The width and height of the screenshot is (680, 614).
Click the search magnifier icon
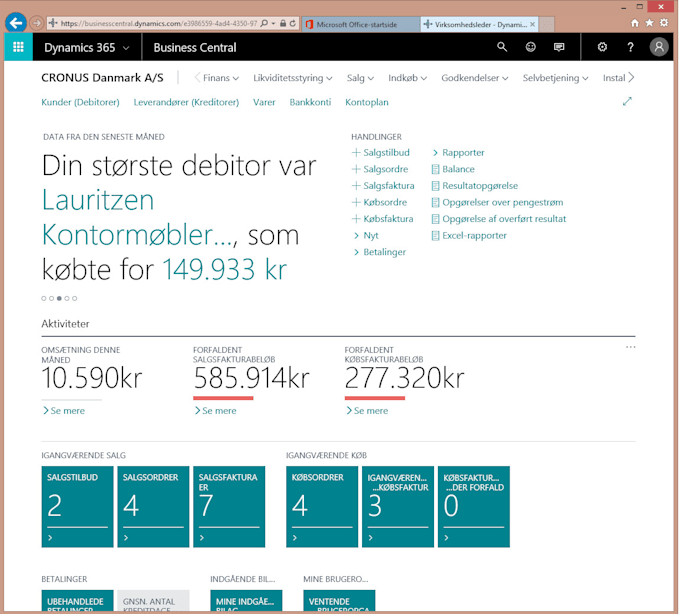502,47
